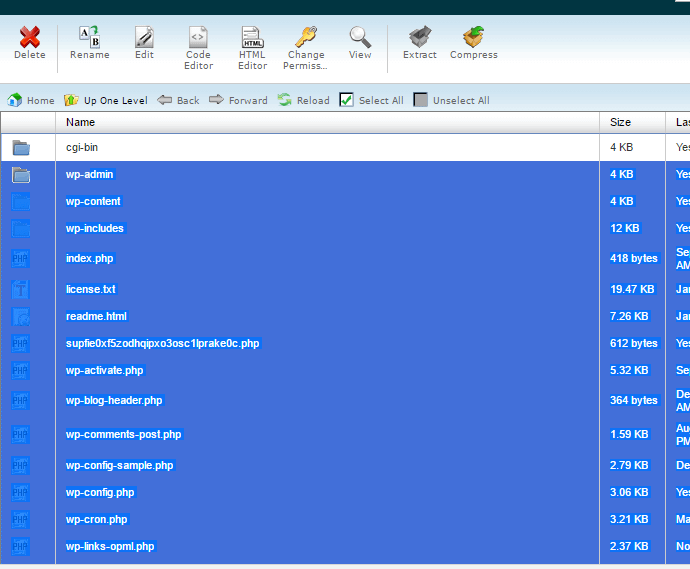
Task: Select the wp-activate.php file name
Action: click(x=105, y=370)
